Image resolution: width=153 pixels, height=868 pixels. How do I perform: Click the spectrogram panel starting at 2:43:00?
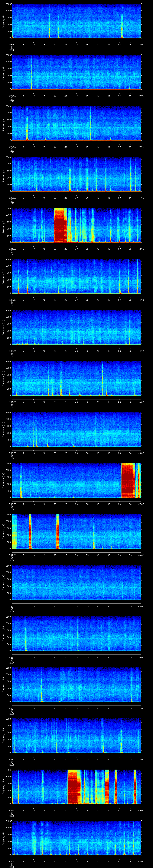77,327
